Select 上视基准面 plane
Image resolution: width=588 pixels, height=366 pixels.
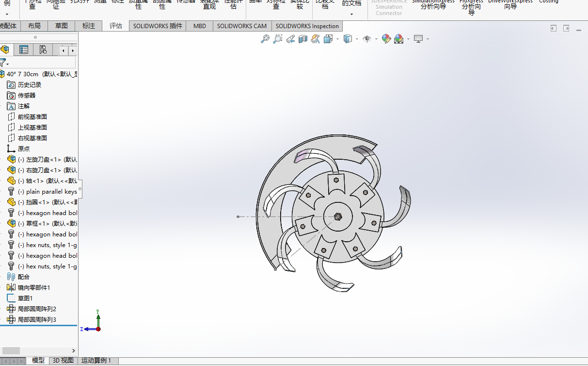click(27, 128)
